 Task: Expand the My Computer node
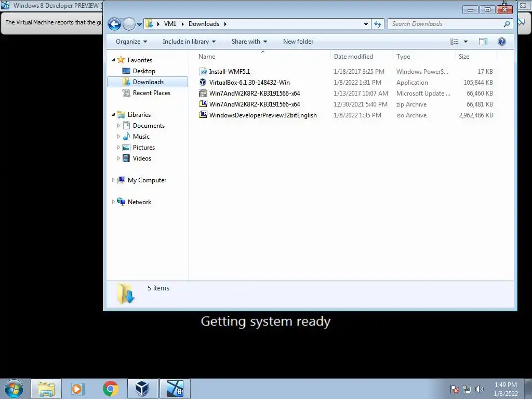113,180
